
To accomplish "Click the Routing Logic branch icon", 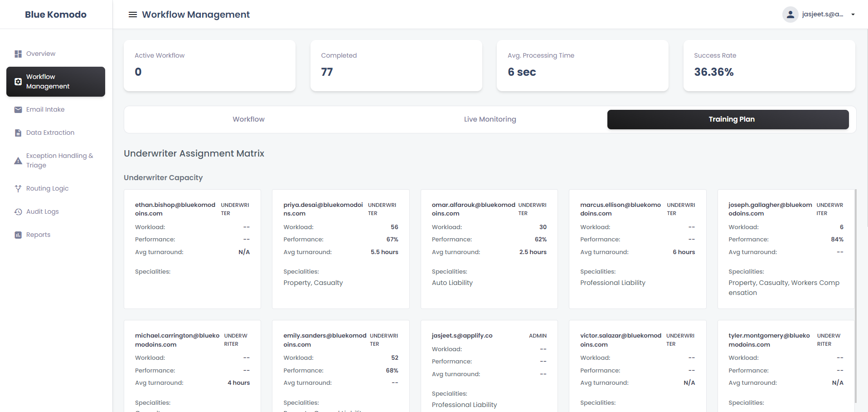I will coord(18,189).
